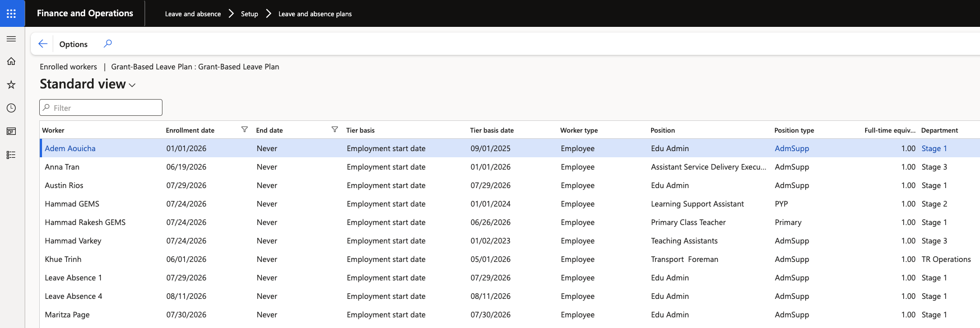Click the back arrow button
This screenshot has width=980, height=328.
[43, 44]
